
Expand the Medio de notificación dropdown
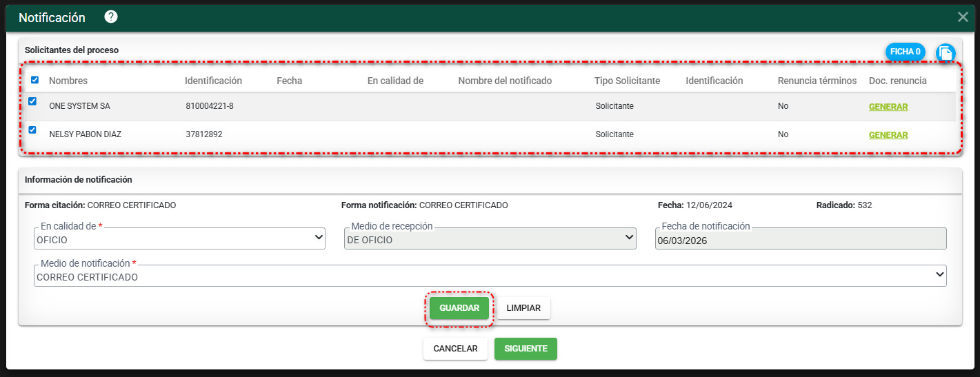pyautogui.click(x=490, y=276)
